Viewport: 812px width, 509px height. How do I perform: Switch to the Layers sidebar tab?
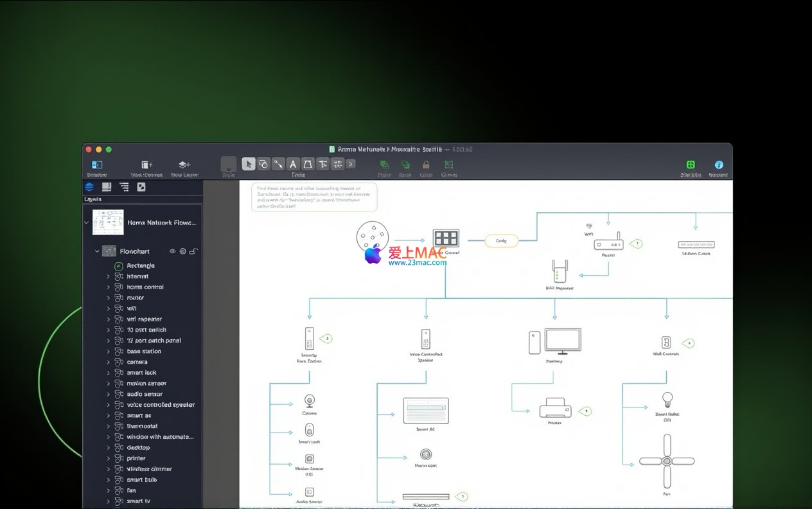(x=89, y=187)
